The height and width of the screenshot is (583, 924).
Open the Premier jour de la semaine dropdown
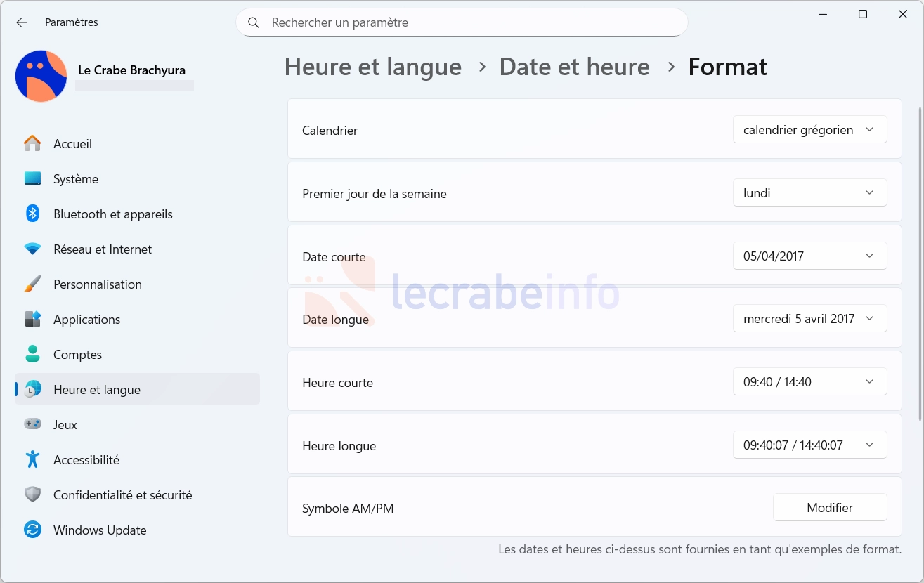coord(809,192)
